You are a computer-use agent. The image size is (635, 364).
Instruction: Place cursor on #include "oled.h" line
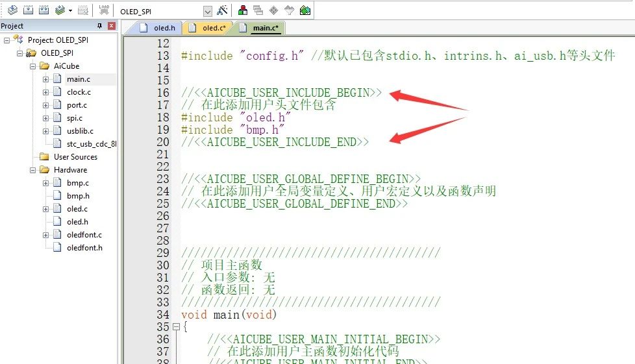pyautogui.click(x=236, y=117)
